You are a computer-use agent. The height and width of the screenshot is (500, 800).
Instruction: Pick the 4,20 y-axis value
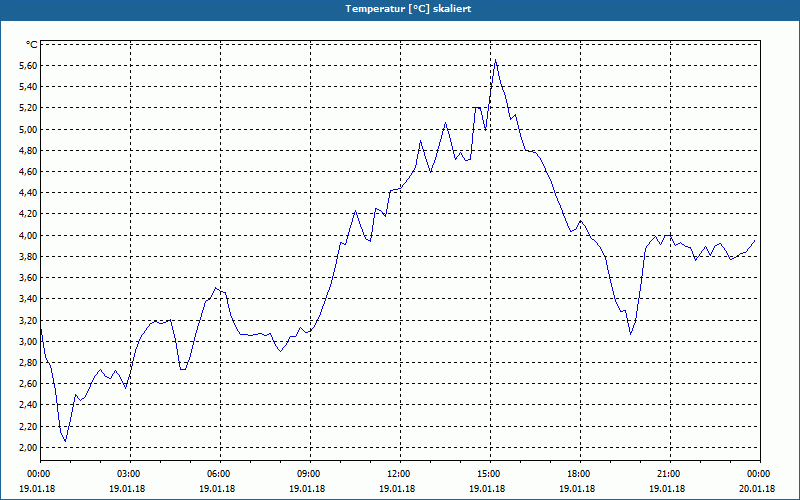(x=29, y=214)
